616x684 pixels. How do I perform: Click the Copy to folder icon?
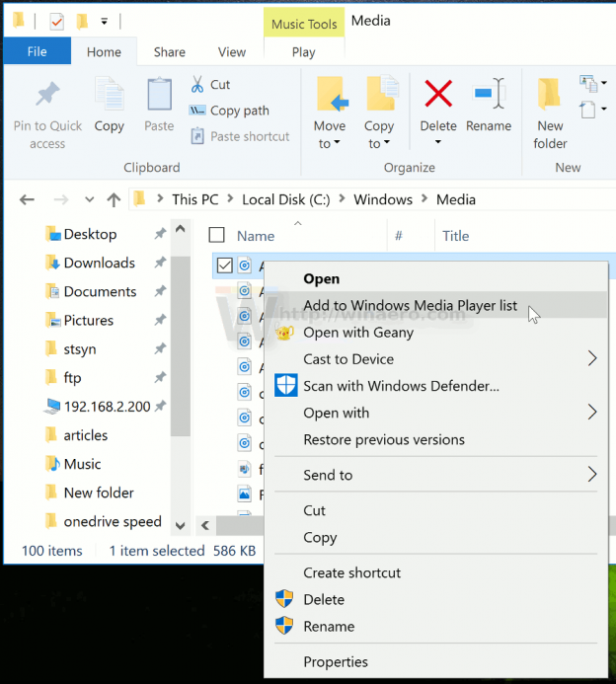382,93
